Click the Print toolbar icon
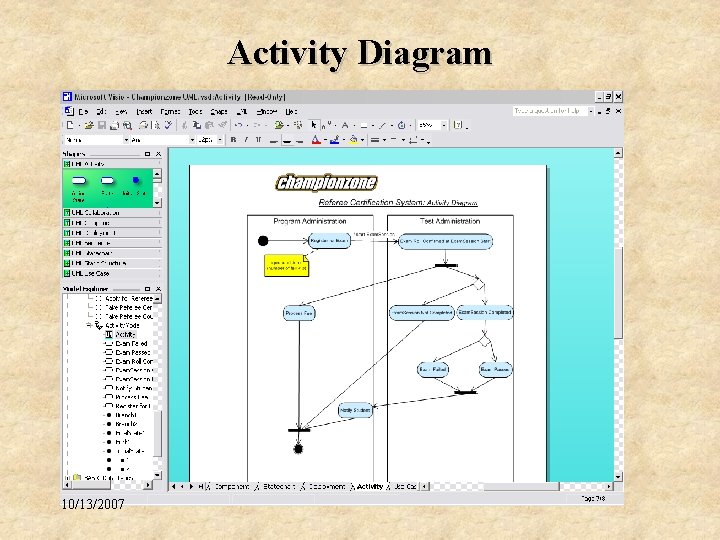Viewport: 720px width, 540px height. (114, 125)
